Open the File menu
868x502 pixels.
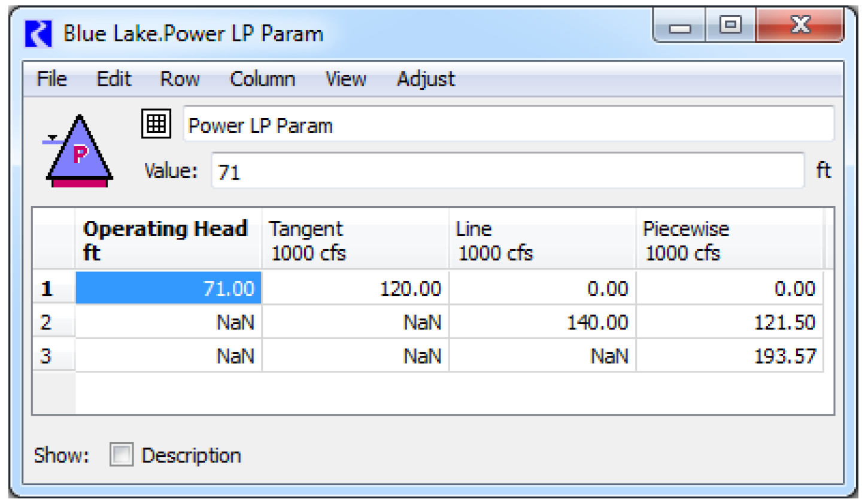tap(51, 79)
